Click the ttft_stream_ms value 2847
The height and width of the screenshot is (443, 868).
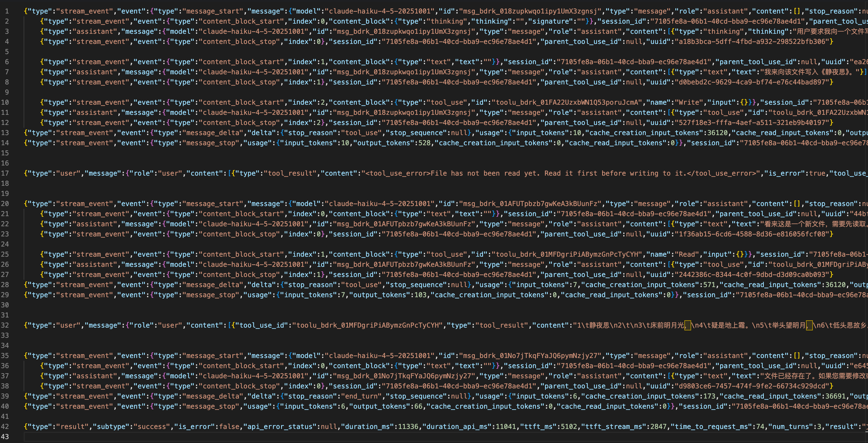pos(658,426)
